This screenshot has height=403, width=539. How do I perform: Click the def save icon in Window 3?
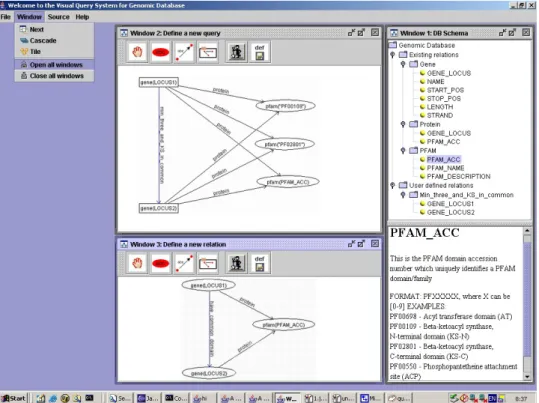point(260,263)
